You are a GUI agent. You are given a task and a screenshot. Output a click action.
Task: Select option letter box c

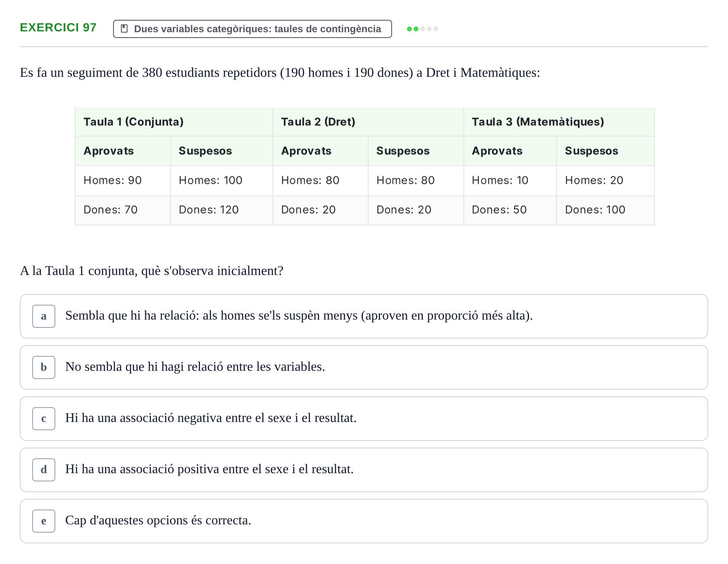(x=44, y=419)
